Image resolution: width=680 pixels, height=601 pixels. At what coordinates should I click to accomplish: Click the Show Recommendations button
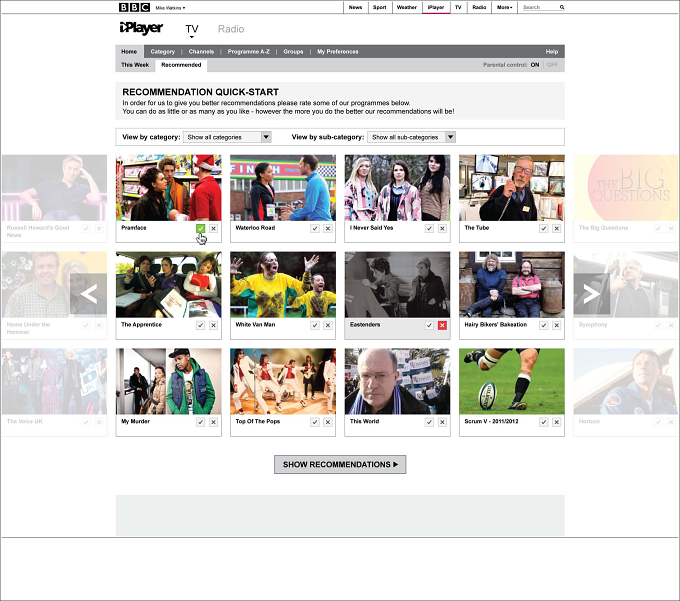click(340, 464)
